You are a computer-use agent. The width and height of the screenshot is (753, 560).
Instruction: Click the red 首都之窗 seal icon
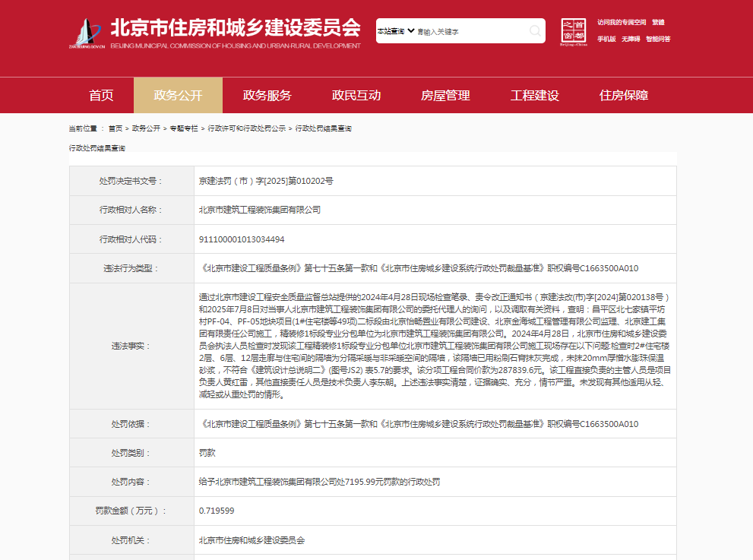(x=574, y=31)
